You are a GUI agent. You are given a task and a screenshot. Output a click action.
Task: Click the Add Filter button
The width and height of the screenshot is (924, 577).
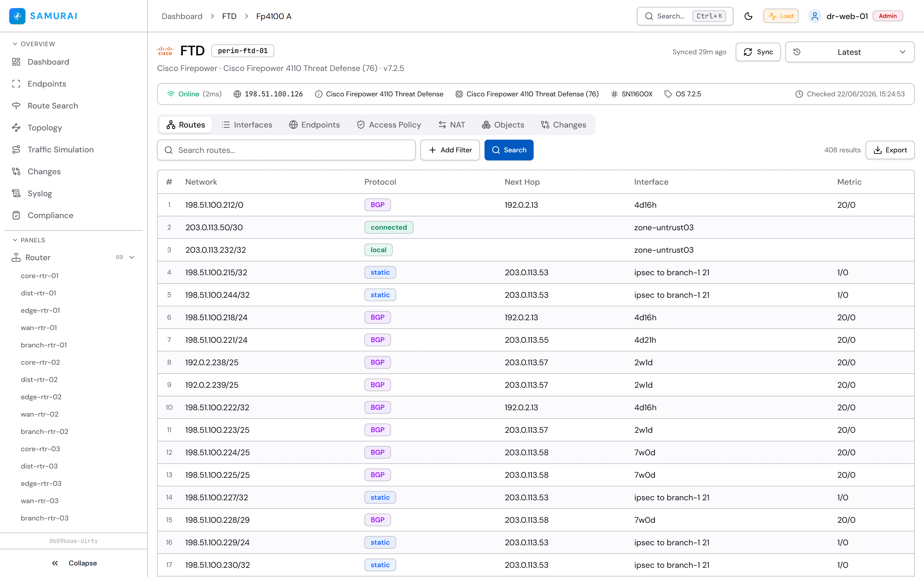tap(450, 150)
